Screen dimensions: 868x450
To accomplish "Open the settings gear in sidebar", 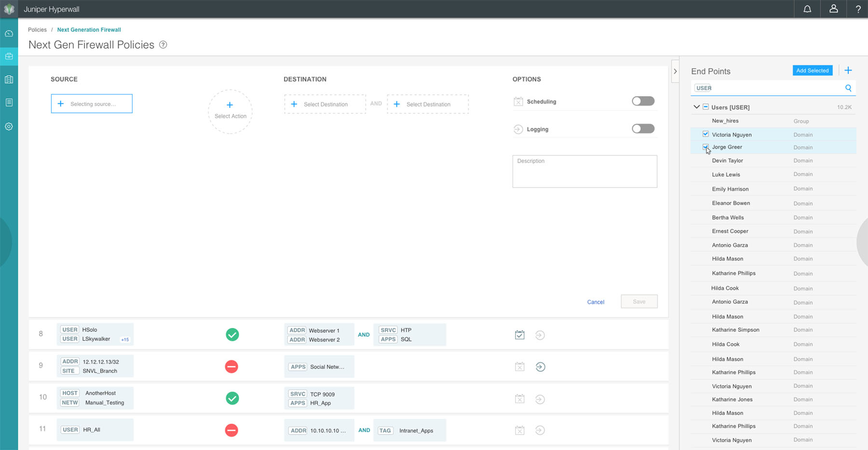I will point(9,126).
